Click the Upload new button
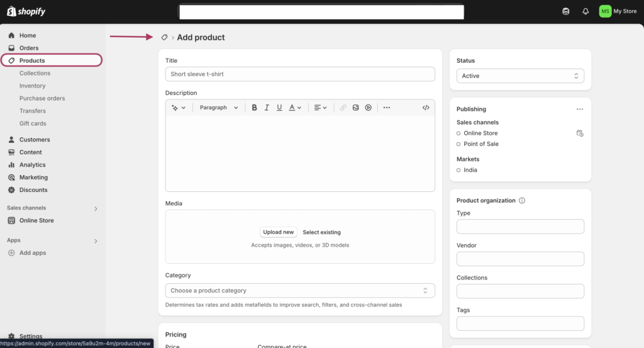 click(x=279, y=232)
